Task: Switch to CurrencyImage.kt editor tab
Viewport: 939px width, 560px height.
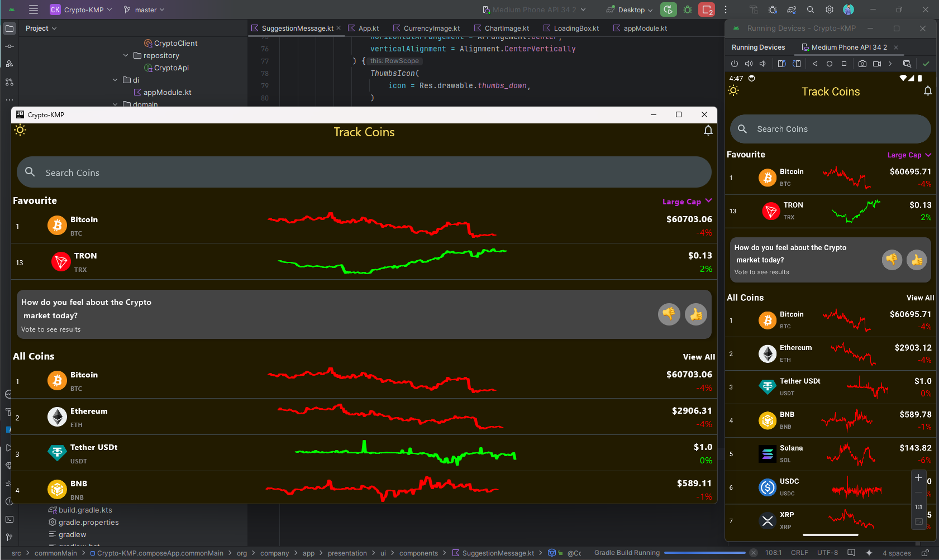Action: (427, 28)
